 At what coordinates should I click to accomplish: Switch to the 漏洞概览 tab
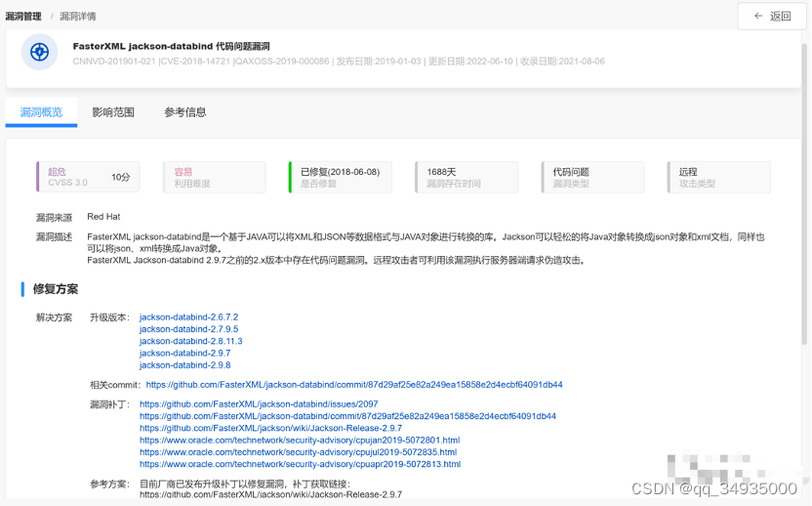pyautogui.click(x=41, y=112)
